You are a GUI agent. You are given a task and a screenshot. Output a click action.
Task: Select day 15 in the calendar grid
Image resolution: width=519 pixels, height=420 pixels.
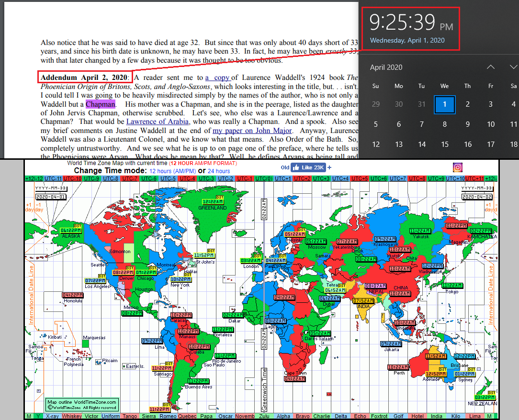click(x=445, y=144)
